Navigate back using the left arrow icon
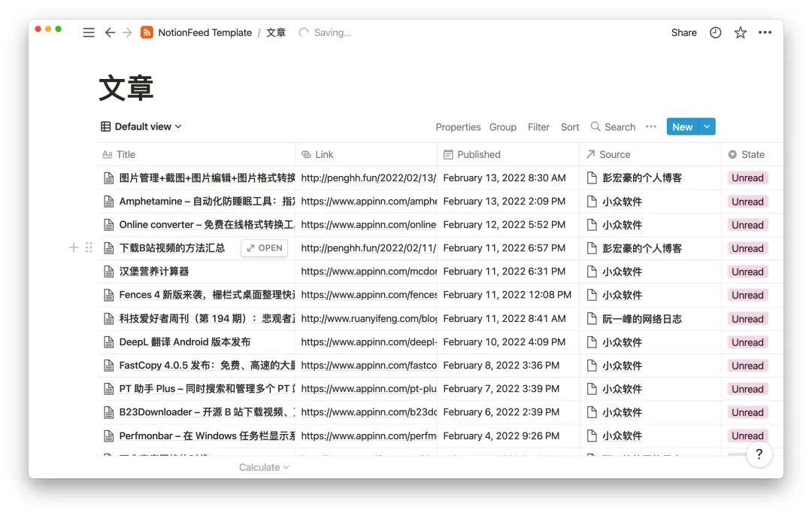Viewport: 812px width, 516px height. pos(110,32)
